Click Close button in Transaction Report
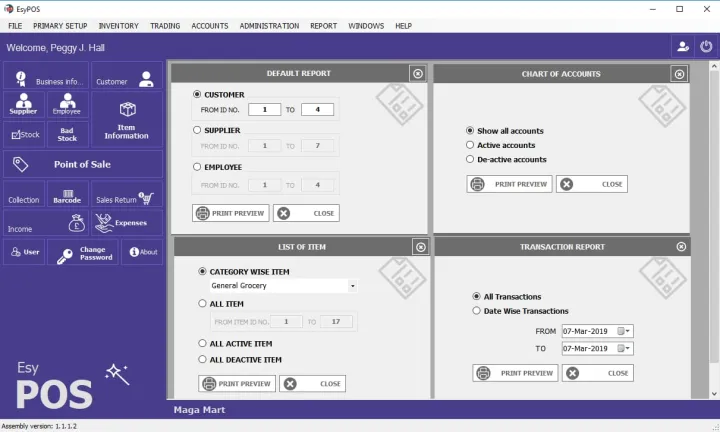This screenshot has height=432, width=720. (598, 373)
